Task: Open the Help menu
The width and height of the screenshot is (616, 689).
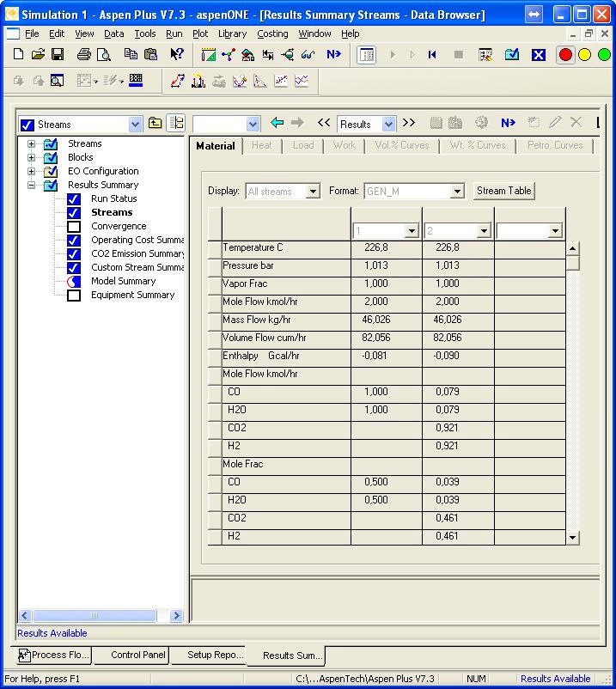Action: (351, 34)
